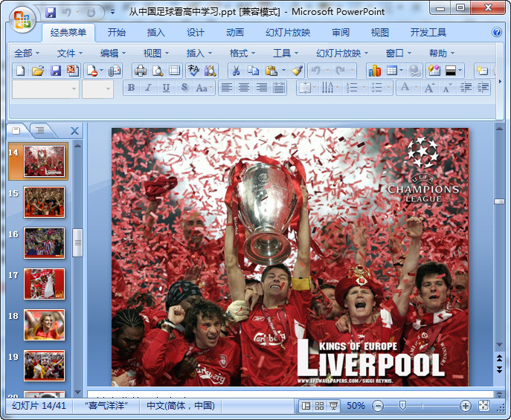Click the send email attachment icon
Screen dimensions: 511x420
tap(115, 71)
